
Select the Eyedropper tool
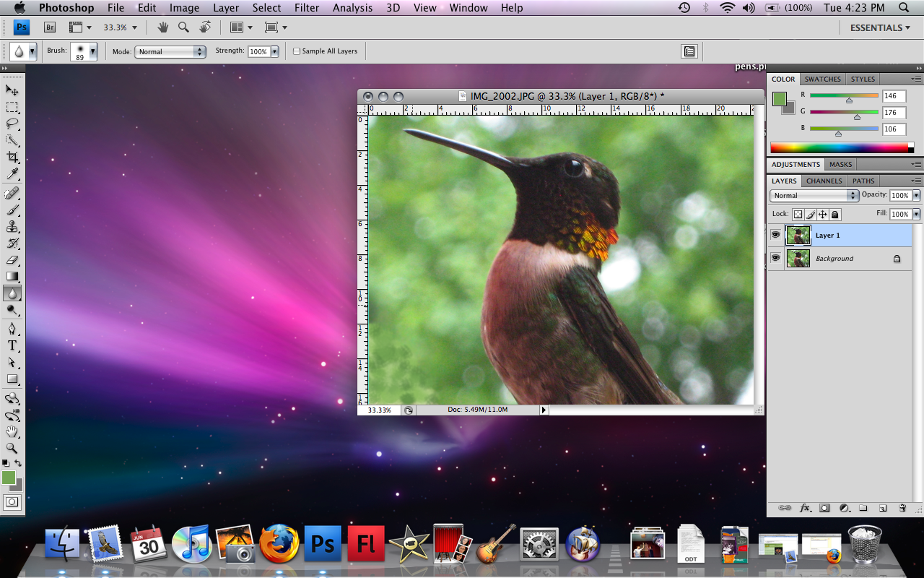point(12,174)
